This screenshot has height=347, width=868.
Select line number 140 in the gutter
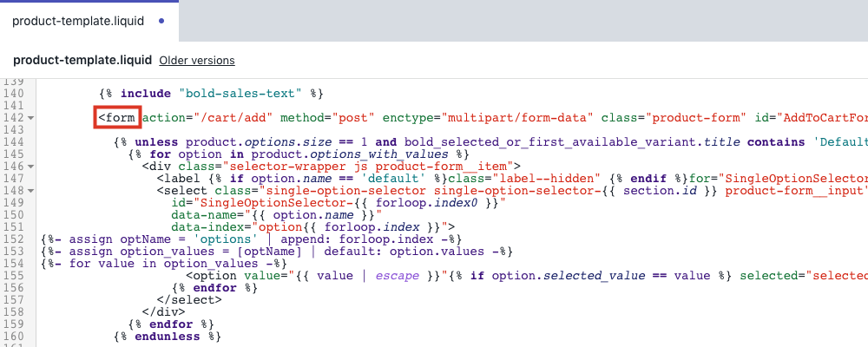13,94
